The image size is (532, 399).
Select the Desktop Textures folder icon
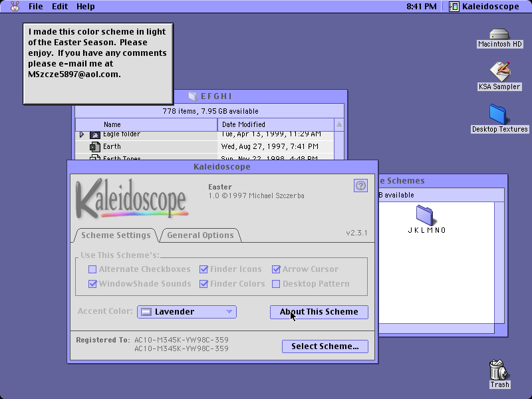pos(499,118)
